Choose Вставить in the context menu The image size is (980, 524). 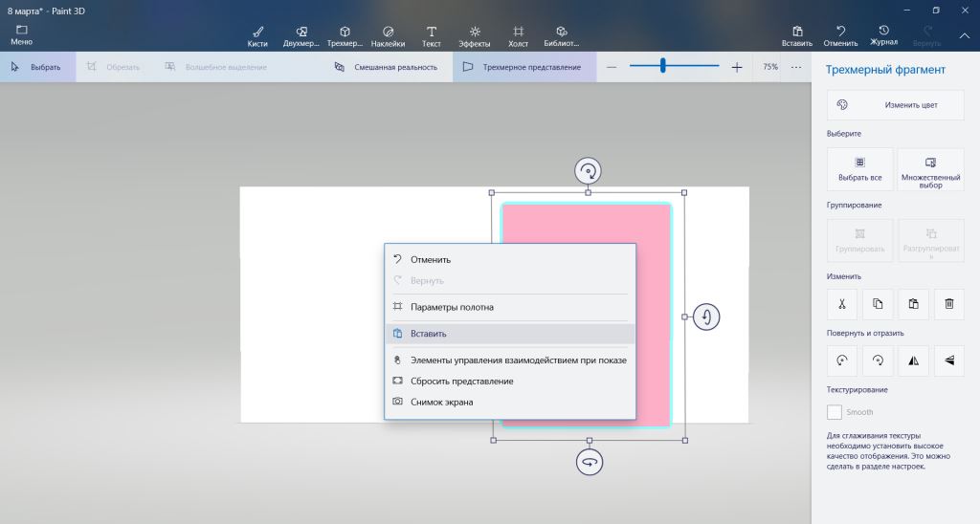point(428,334)
